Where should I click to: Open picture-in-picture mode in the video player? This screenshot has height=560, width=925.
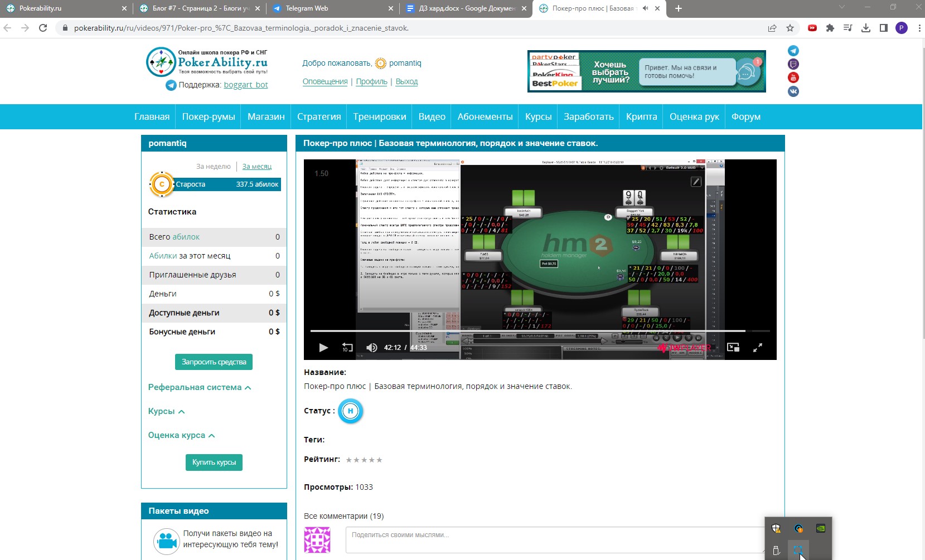[733, 348]
